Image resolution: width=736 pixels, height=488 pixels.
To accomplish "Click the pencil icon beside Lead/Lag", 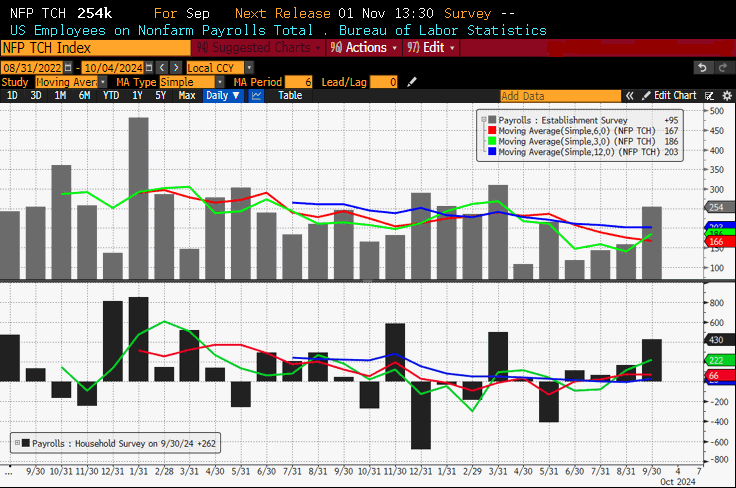I will click(413, 82).
